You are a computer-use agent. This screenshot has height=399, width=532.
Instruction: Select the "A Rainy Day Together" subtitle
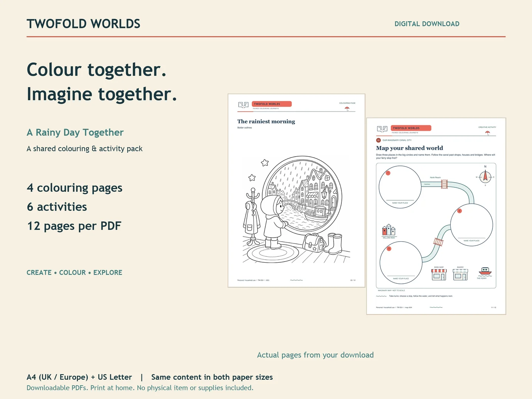tap(75, 133)
